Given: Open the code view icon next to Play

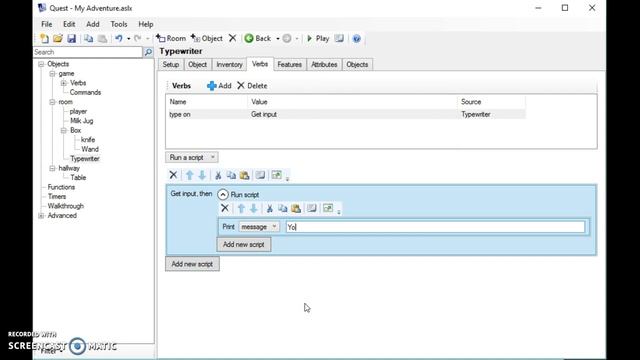Looking at the screenshot, I should click(x=339, y=38).
